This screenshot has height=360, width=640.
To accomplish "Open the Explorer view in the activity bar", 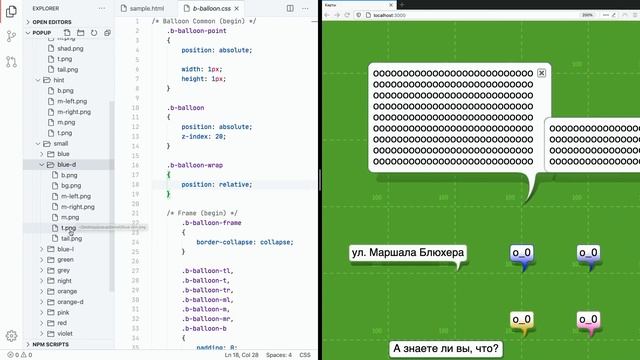I will click(x=11, y=11).
